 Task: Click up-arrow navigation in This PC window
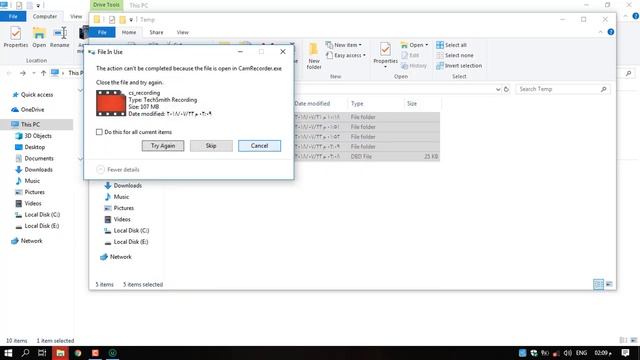(x=43, y=73)
